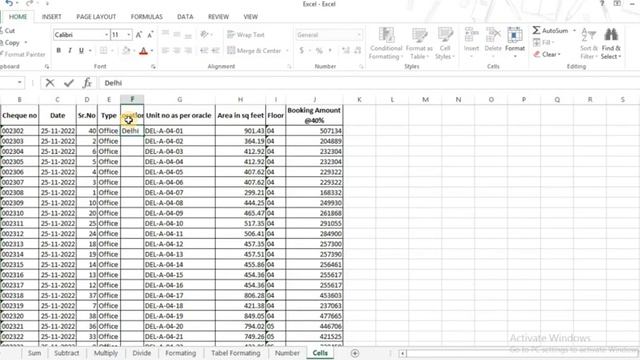Open Sort & Filter menu
The width and height of the screenshot is (640, 360).
click(x=589, y=44)
